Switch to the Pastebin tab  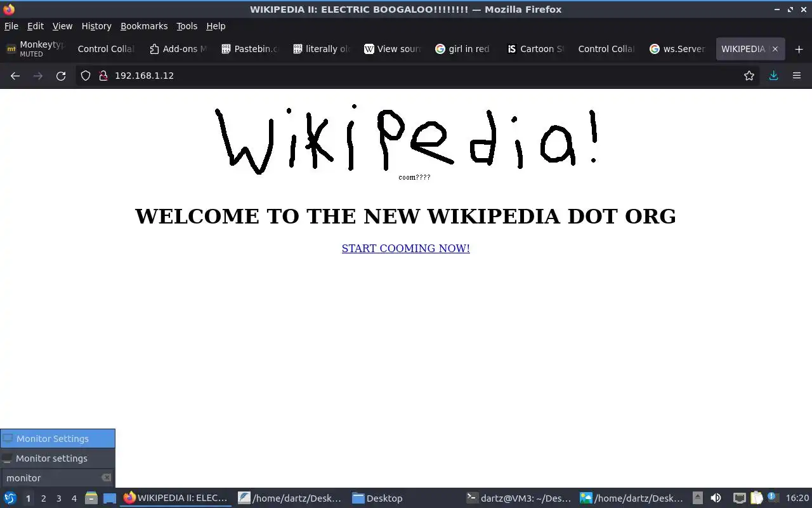249,49
